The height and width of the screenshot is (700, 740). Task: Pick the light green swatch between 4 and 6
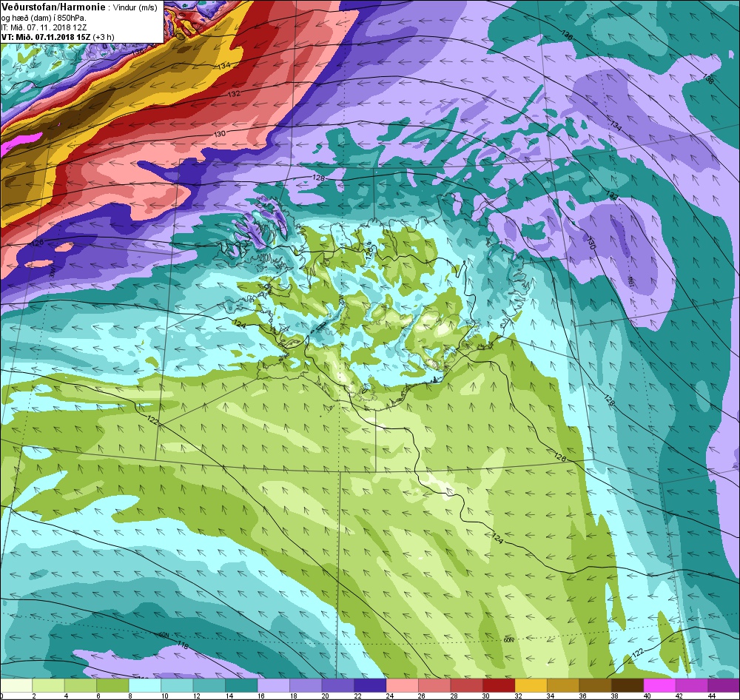(x=80, y=685)
